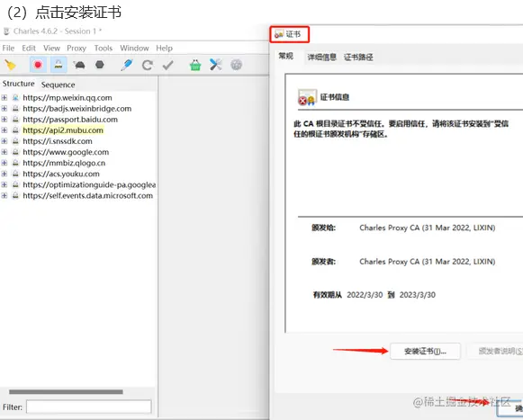
Task: Select 常规 tab in certificate dialog
Action: 286,57
